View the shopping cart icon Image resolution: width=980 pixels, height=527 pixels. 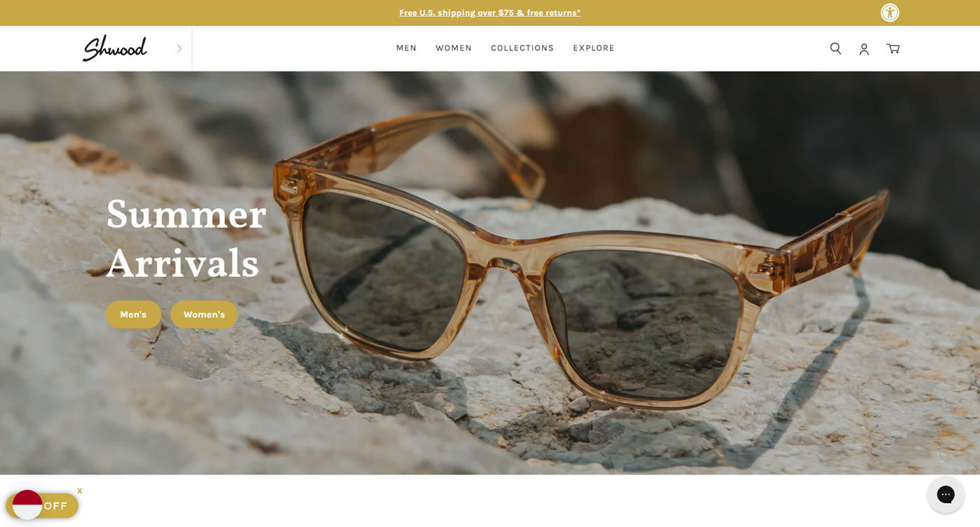coord(893,48)
